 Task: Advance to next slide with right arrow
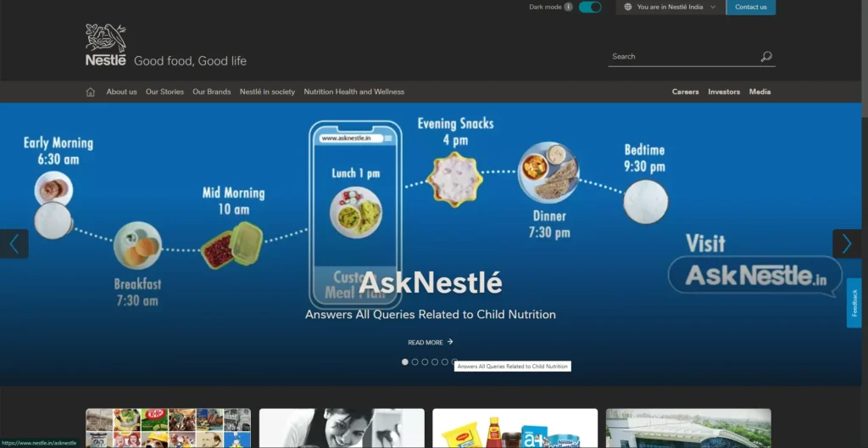(846, 244)
